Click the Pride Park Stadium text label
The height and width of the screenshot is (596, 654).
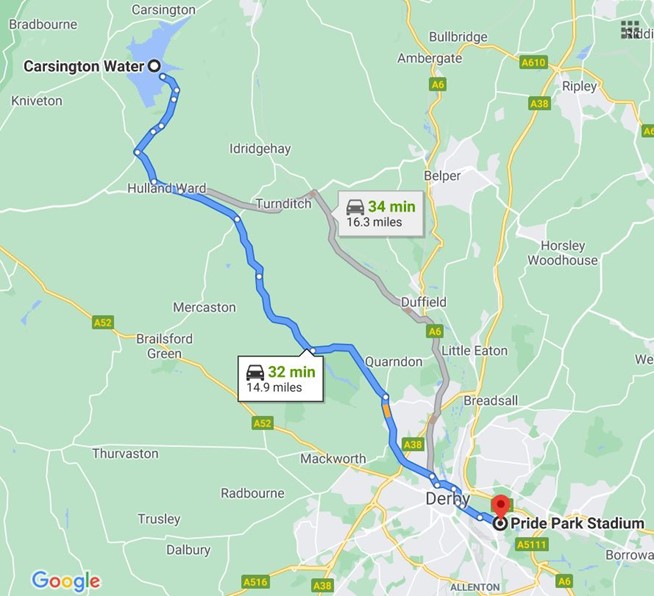[577, 523]
